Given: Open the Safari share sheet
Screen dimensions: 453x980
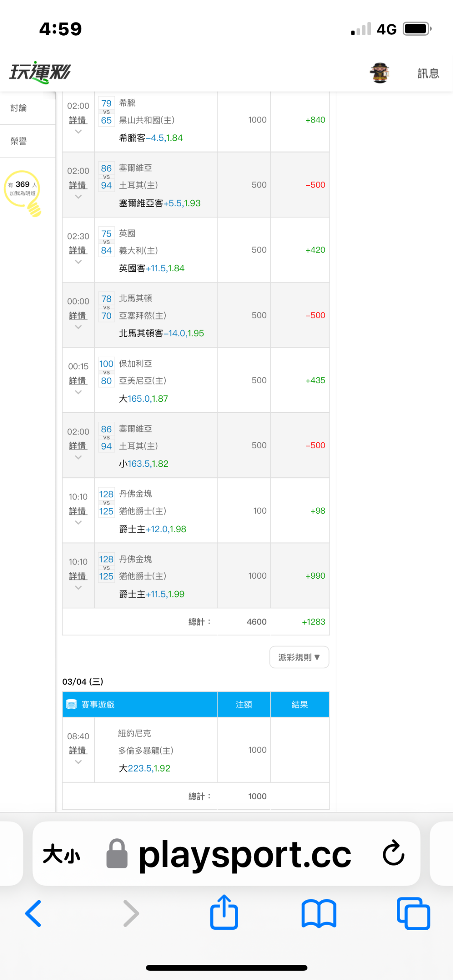Looking at the screenshot, I should [x=224, y=912].
